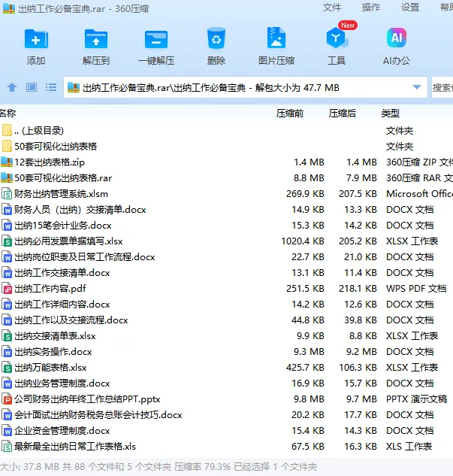Click the 106.3 KB compressed size value

click(x=358, y=367)
